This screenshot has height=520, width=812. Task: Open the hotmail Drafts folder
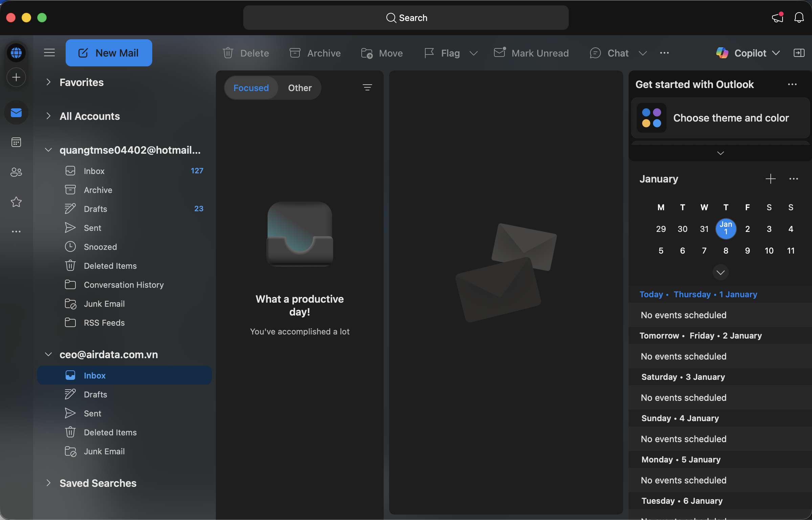pos(95,209)
